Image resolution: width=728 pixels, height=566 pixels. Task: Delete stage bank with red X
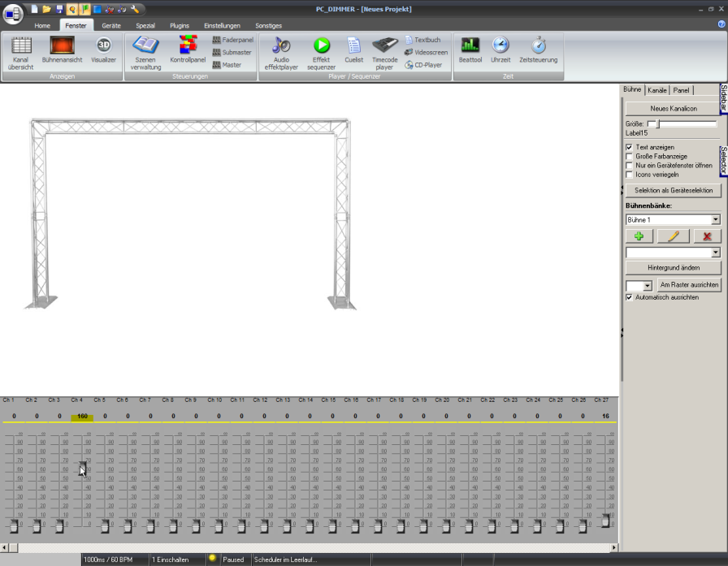[x=707, y=236]
